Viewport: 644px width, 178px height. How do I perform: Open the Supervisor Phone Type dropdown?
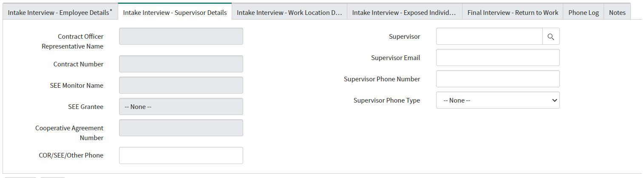(498, 100)
